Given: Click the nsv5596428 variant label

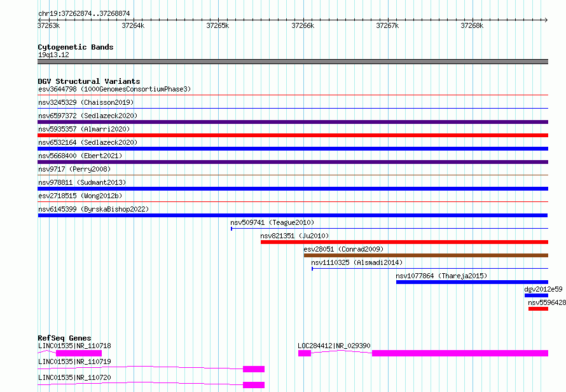Looking at the screenshot, I should (x=547, y=302).
